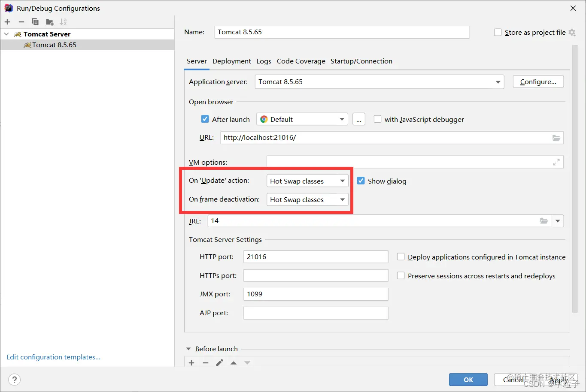Click the Apply button
Screen dimensions: 586x392
559,380
